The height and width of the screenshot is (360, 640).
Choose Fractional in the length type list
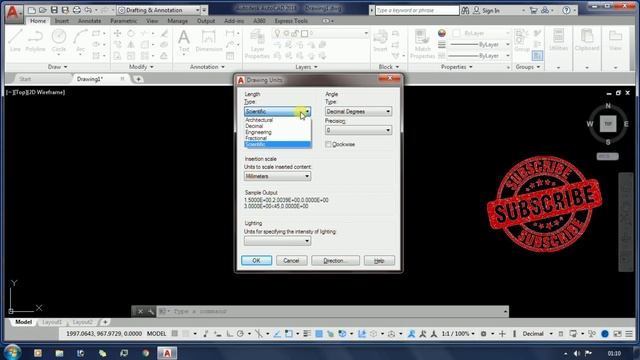click(x=278, y=138)
